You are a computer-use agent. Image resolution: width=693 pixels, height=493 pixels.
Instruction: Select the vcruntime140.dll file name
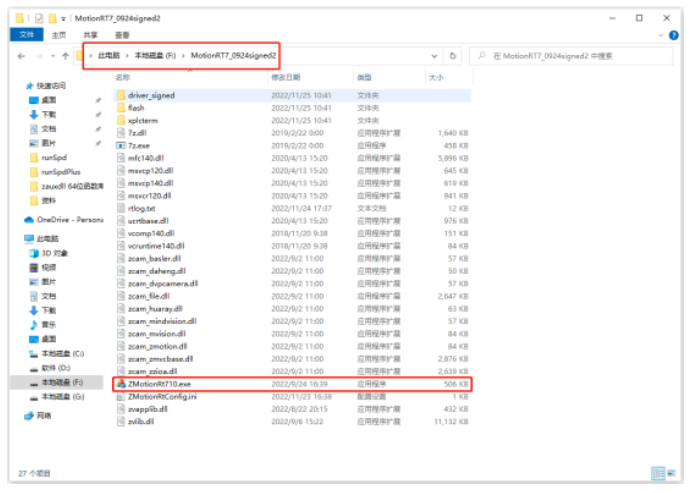156,246
